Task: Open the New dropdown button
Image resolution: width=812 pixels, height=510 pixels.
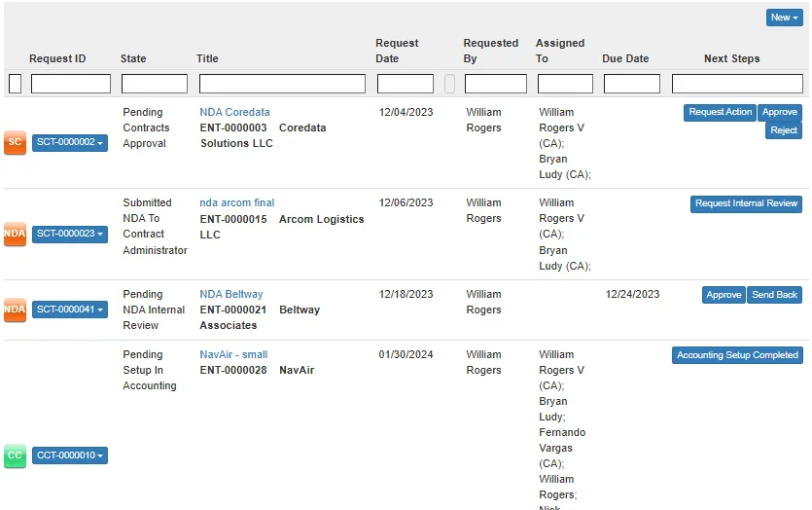Action: (784, 18)
